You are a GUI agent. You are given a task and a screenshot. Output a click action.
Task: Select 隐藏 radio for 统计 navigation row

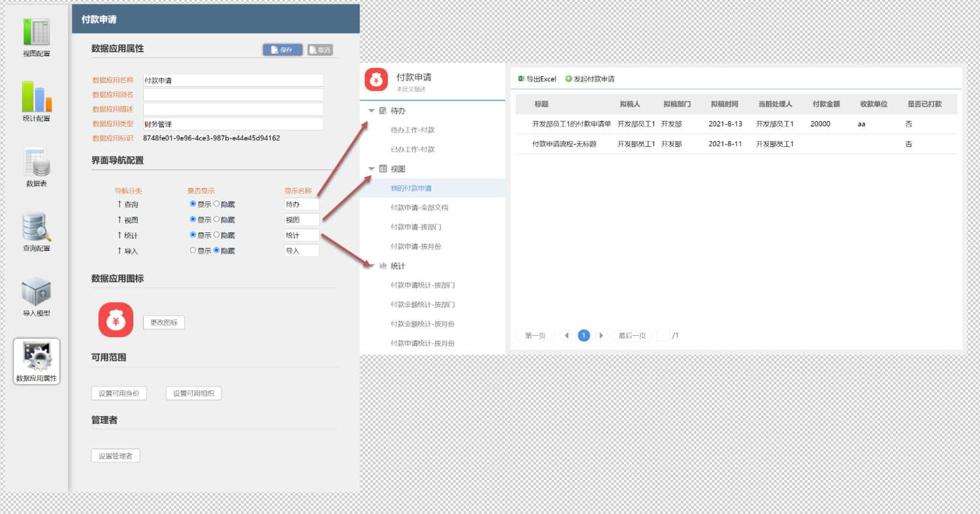tap(217, 235)
